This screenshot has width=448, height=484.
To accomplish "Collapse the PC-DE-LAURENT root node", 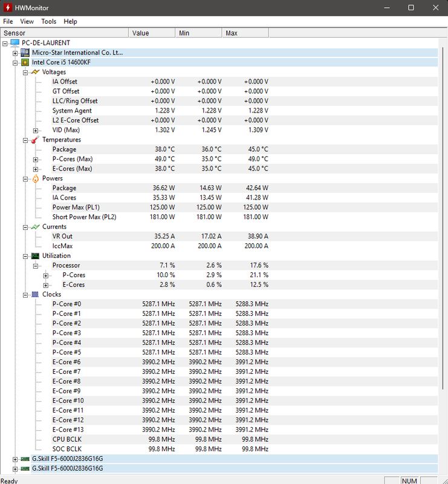I will point(5,44).
